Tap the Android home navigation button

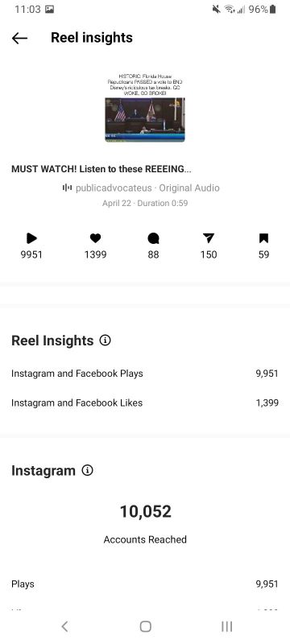(x=146, y=626)
